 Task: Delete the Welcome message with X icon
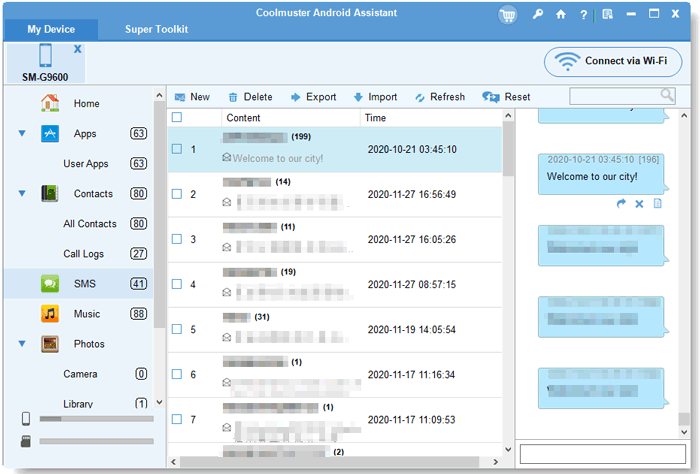[639, 204]
